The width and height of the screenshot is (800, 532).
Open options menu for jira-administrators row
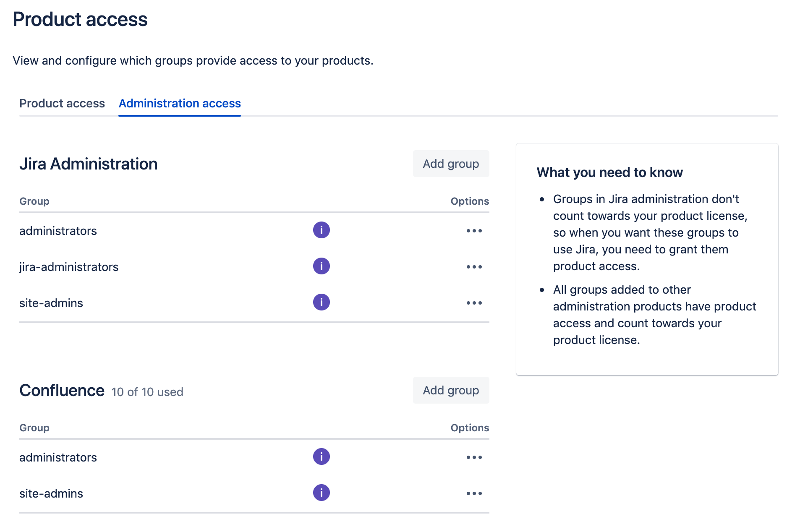tap(474, 267)
